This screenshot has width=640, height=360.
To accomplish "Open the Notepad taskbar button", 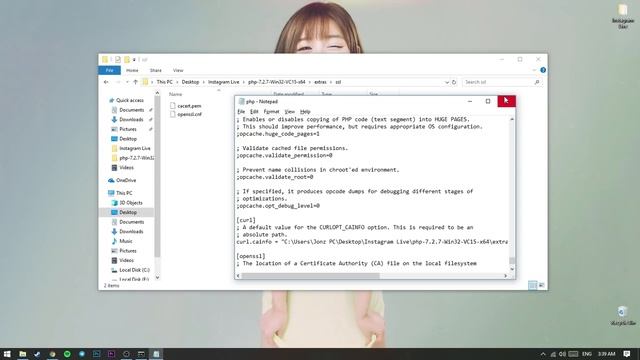I will (156, 354).
